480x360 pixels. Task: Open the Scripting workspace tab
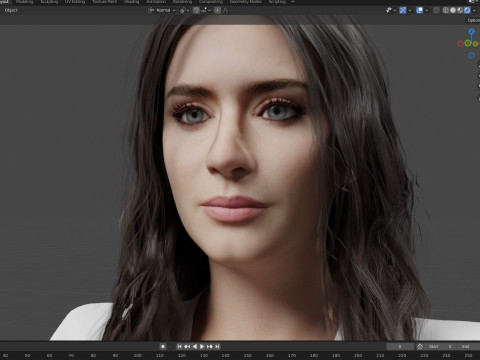pos(277,2)
